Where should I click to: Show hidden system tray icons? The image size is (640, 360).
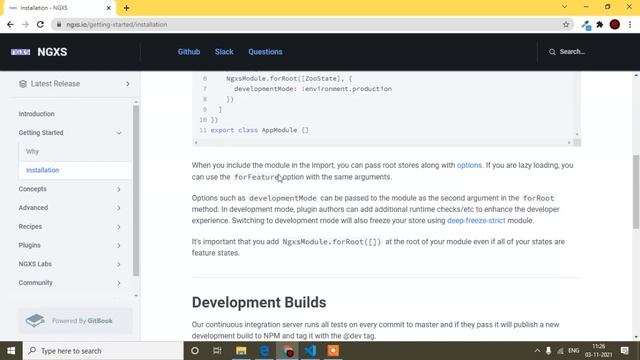click(537, 351)
